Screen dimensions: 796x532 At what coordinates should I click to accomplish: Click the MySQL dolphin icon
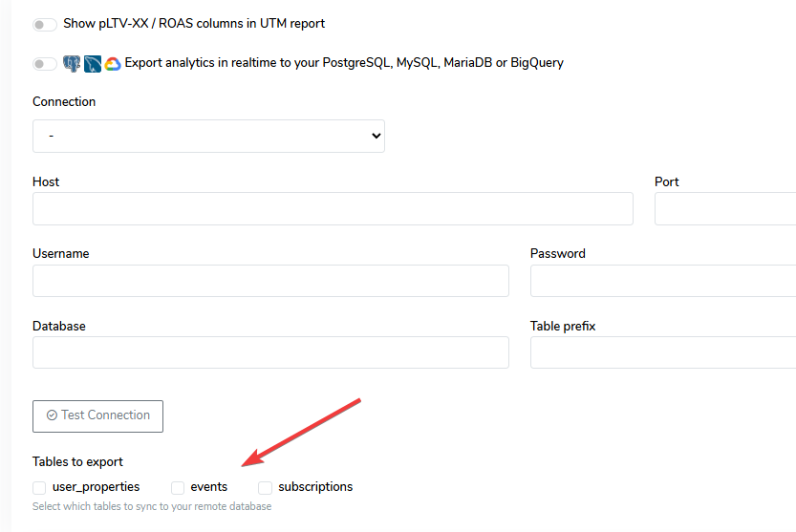click(93, 63)
